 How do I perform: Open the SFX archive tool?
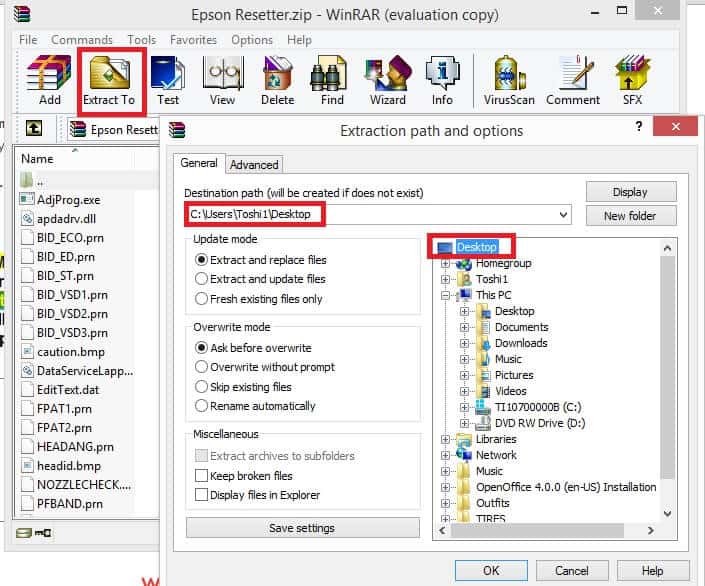tap(633, 80)
